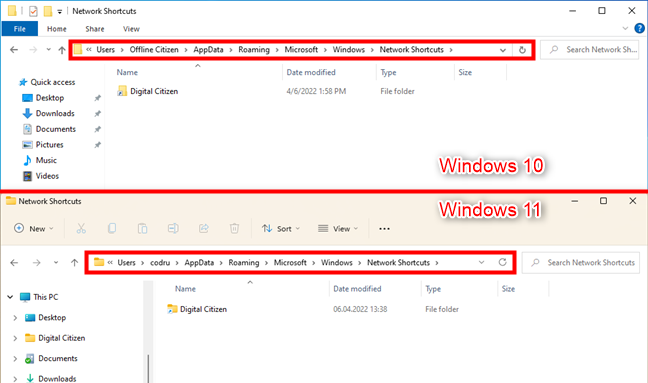Click Rename icon in Windows 11 toolbar

click(x=173, y=228)
